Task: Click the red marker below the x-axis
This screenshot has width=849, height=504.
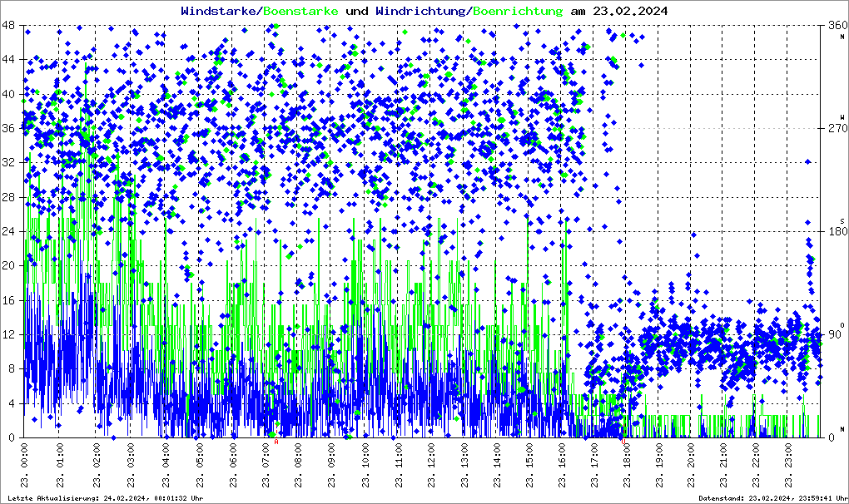Action: 276,442
